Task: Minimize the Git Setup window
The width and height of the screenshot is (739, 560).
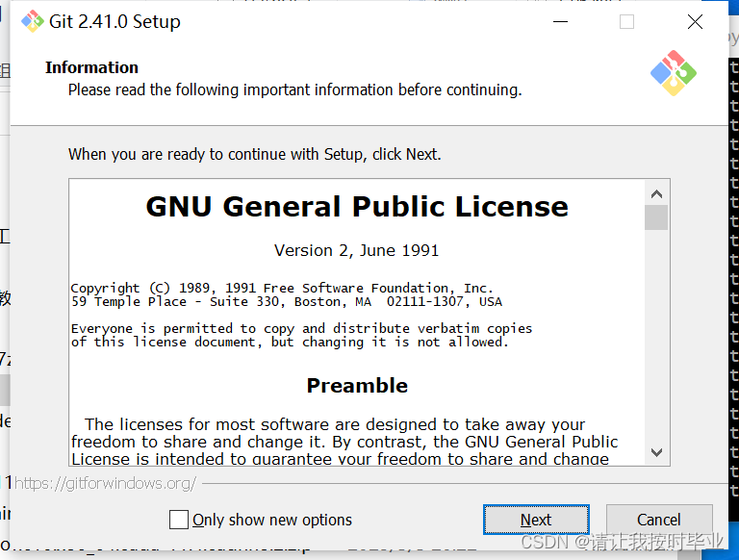Action: pos(560,22)
